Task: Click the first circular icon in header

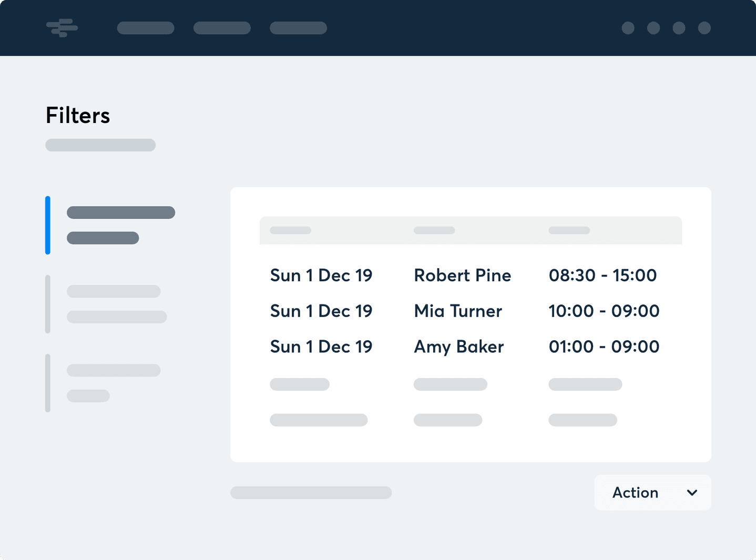Action: [628, 28]
